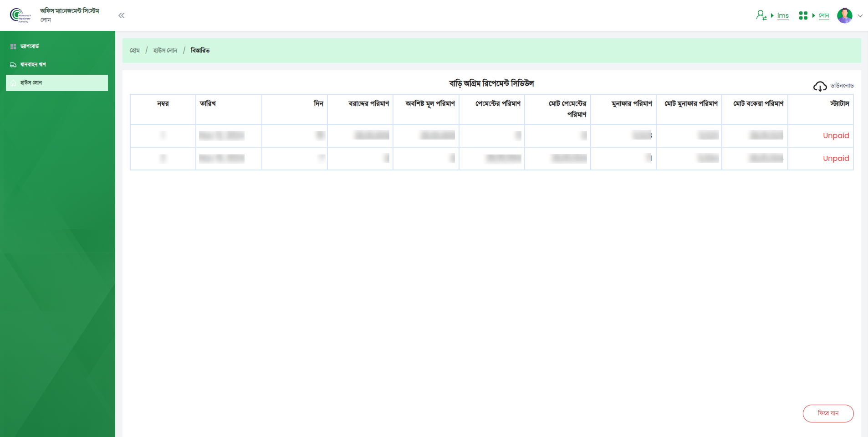868x437 pixels.
Task: Click the অফিস ম্যানেজমেন্ট সিস্টেম heading
Action: (x=70, y=11)
